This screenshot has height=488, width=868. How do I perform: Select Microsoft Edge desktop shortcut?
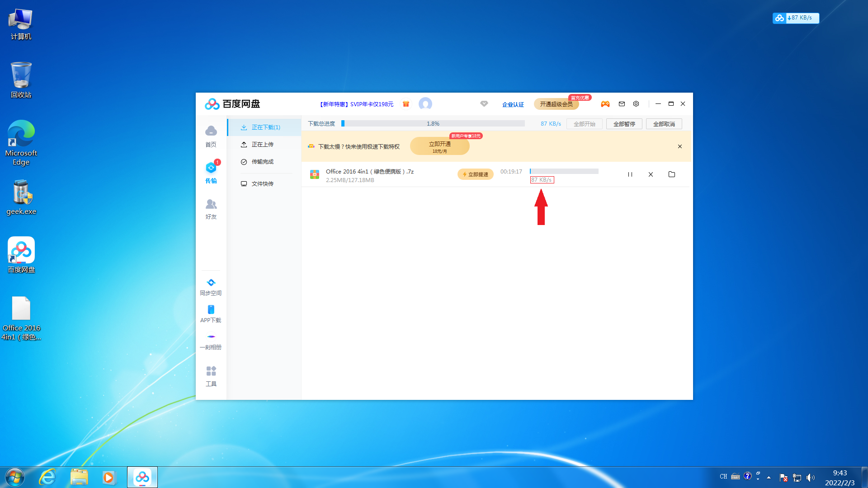[21, 143]
